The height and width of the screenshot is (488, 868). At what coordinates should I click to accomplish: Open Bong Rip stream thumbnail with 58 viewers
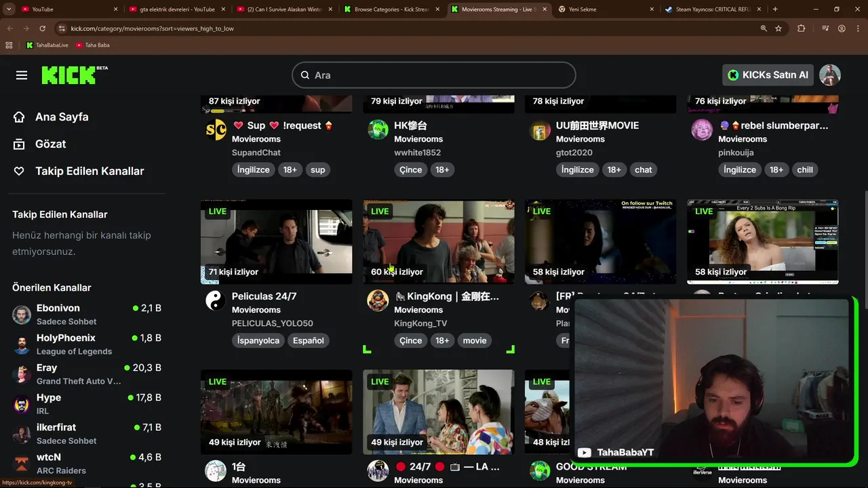[762, 241]
